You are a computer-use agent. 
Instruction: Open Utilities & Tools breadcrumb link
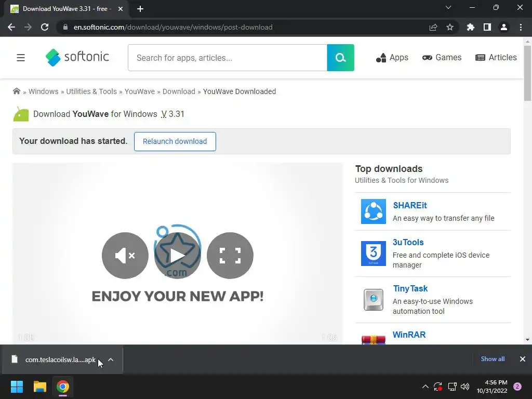91,91
